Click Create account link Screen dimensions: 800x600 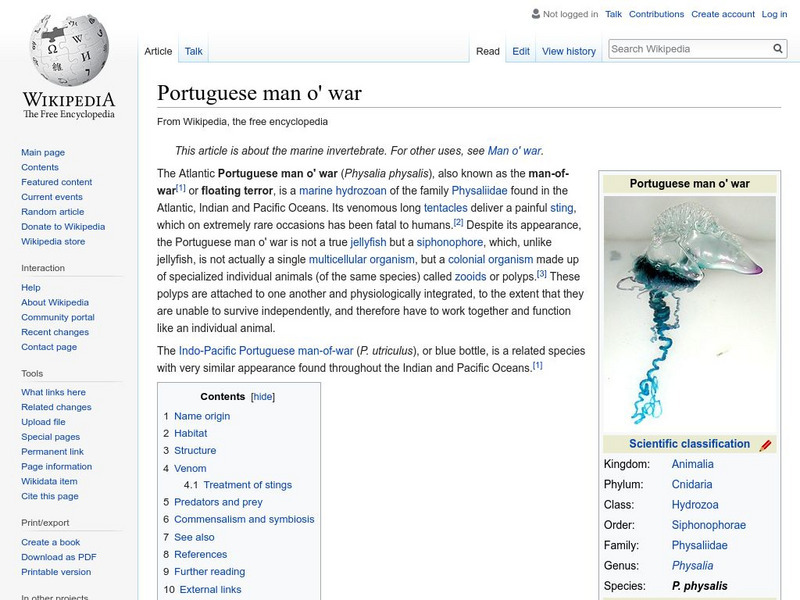click(722, 14)
